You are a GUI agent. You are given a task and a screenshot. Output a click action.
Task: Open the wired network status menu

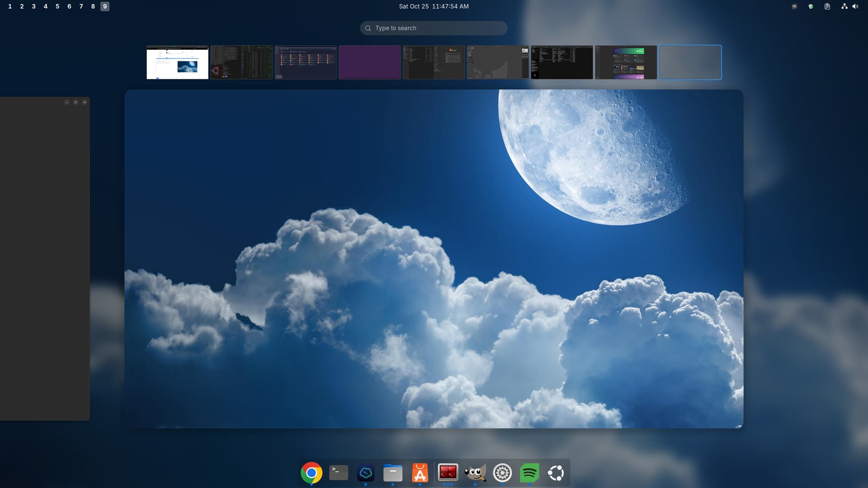point(844,6)
